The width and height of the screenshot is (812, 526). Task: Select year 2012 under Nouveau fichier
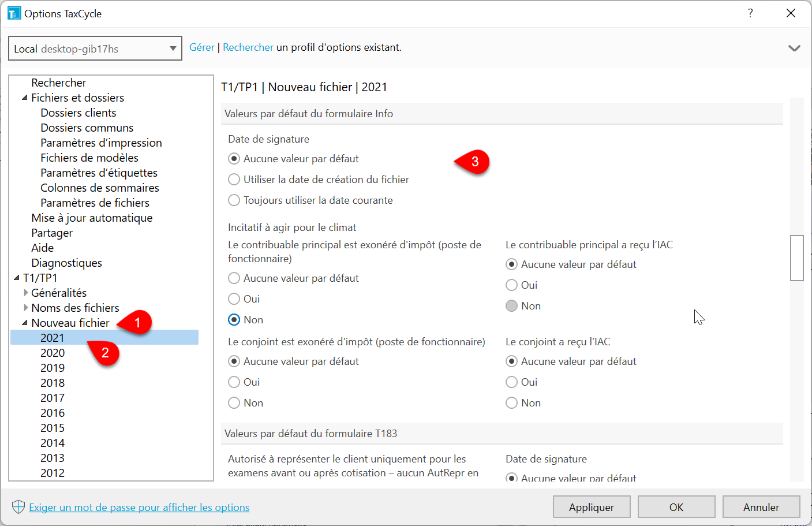click(53, 473)
